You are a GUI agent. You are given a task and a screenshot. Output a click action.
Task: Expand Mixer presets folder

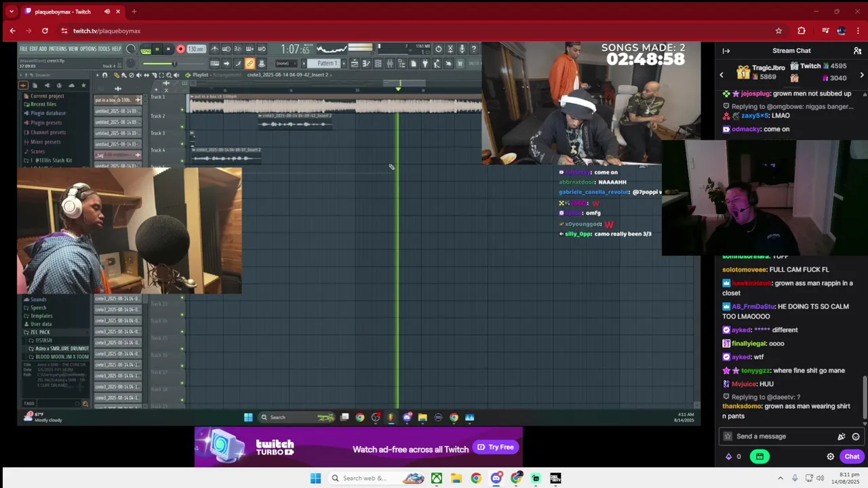(x=45, y=142)
